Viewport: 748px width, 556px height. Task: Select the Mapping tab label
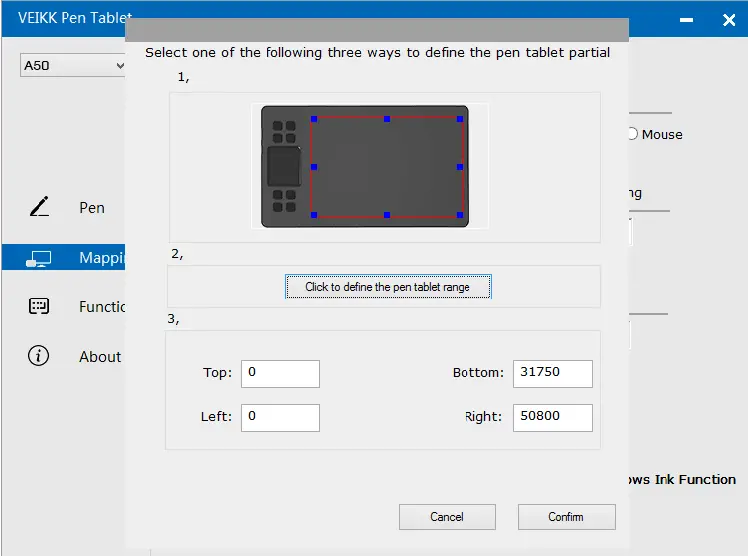click(102, 257)
